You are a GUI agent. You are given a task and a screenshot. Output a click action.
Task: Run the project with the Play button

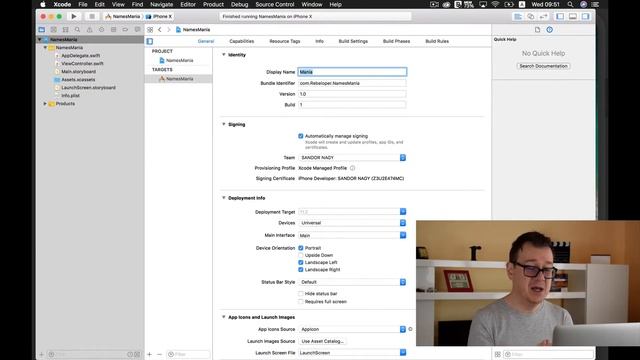(74, 16)
